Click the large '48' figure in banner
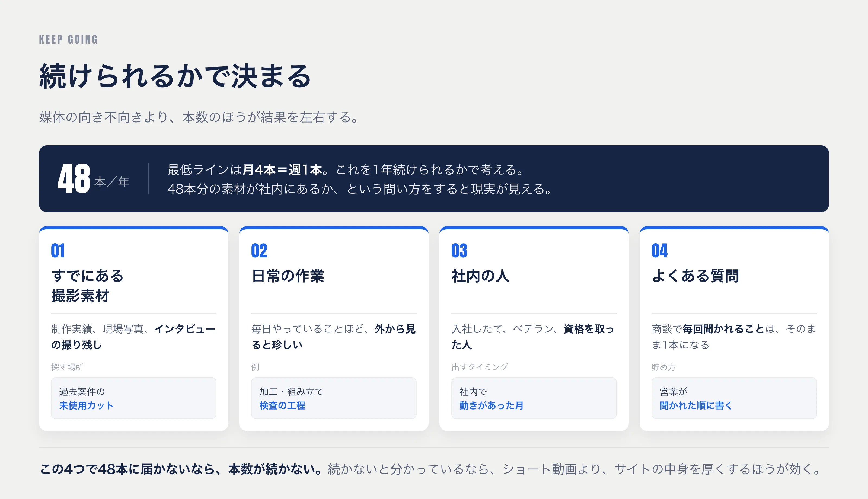 tap(74, 178)
